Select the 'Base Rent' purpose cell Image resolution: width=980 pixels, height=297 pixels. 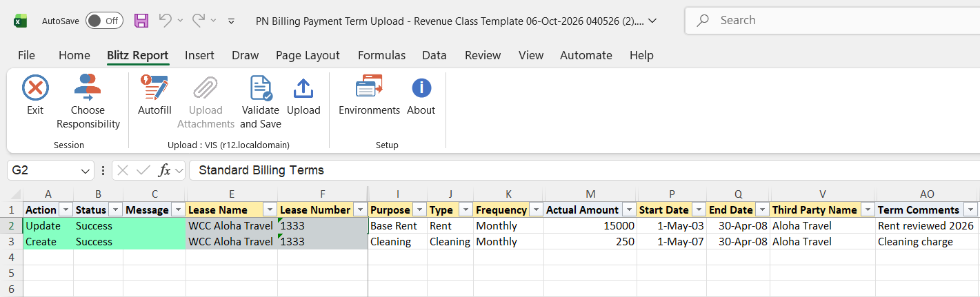pyautogui.click(x=398, y=226)
